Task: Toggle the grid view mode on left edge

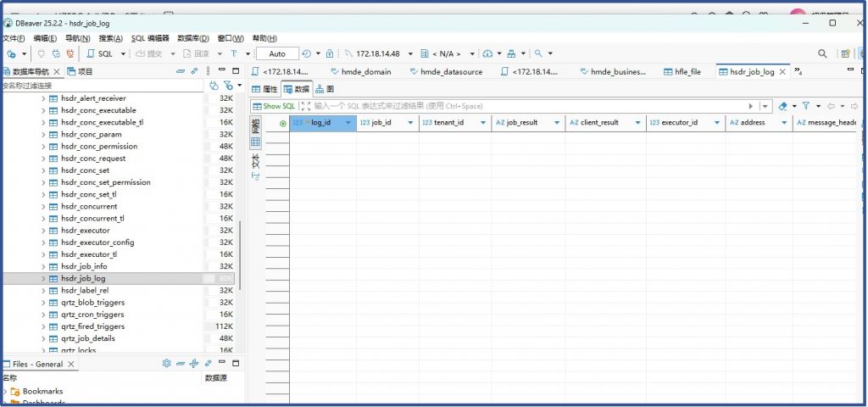Action: coord(255,142)
